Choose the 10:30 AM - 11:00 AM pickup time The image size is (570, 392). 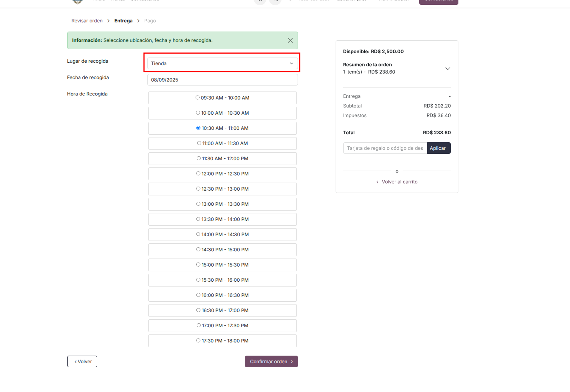[198, 128]
